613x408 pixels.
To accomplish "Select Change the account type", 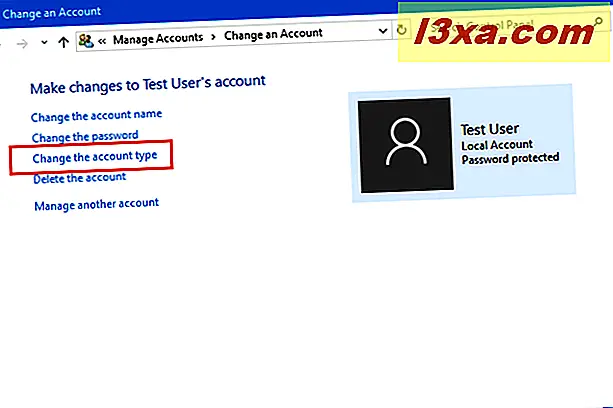I will pyautogui.click(x=95, y=157).
